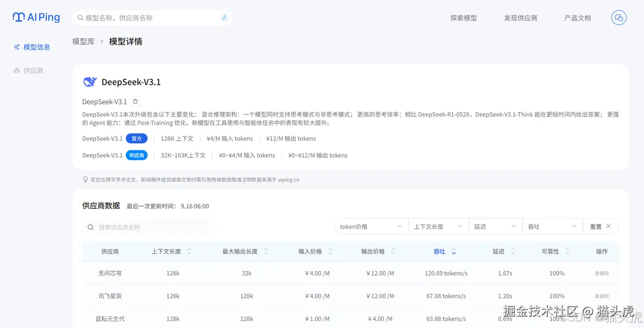This screenshot has height=328, width=644.
Task: Click the 讯飞星辰 supplier name
Action: pos(110,296)
